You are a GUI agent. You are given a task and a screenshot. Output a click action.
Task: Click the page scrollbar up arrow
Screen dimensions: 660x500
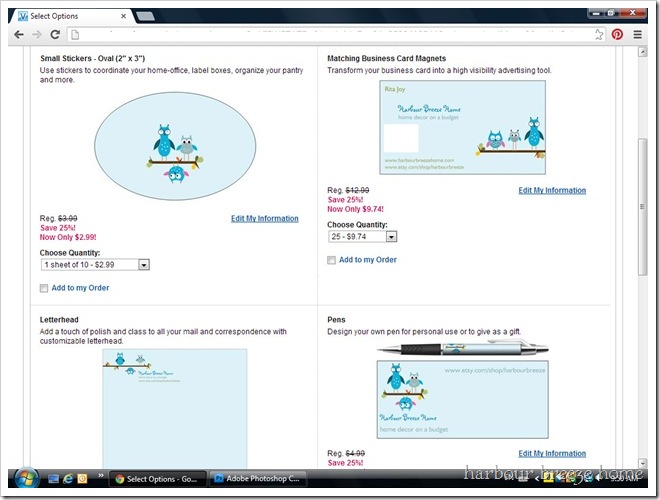point(642,52)
